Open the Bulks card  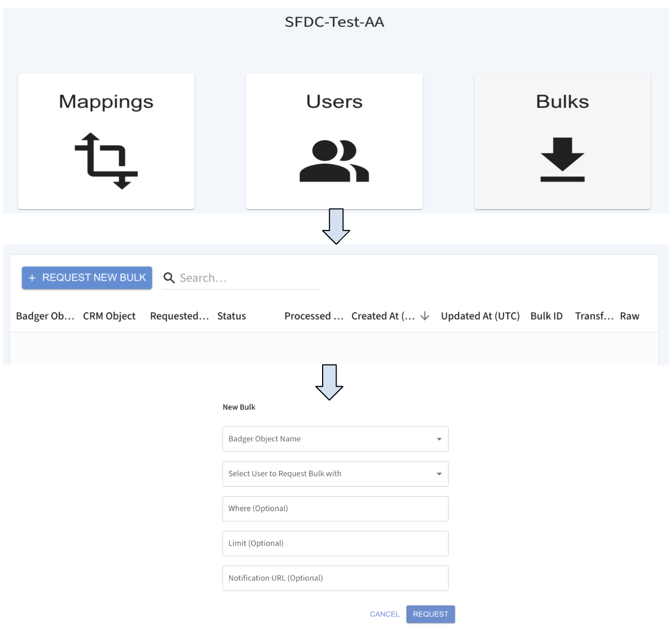pyautogui.click(x=563, y=141)
